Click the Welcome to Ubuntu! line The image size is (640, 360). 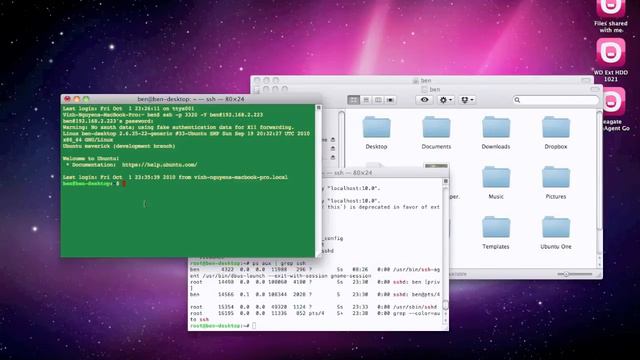(x=91, y=158)
